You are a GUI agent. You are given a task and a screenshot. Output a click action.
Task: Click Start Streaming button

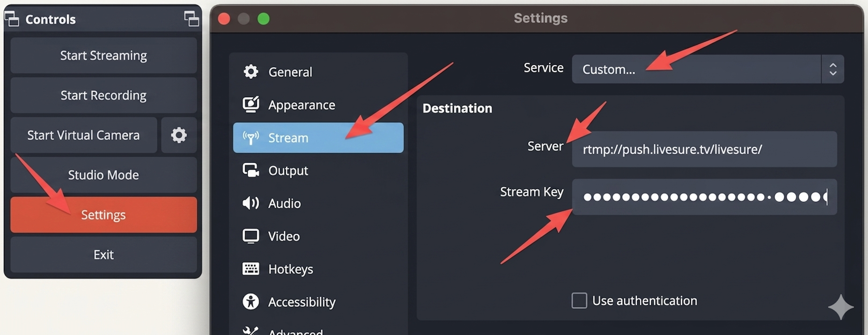tap(103, 55)
